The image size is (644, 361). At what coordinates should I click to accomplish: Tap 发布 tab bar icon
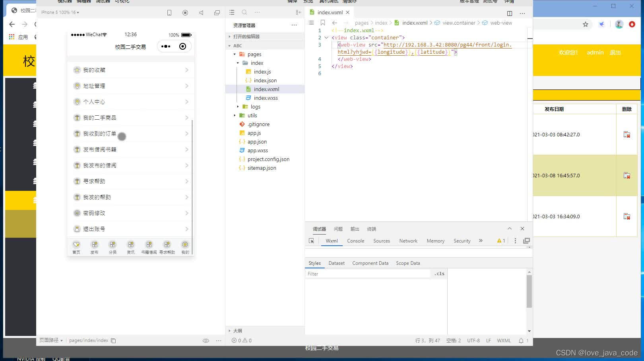(x=94, y=247)
